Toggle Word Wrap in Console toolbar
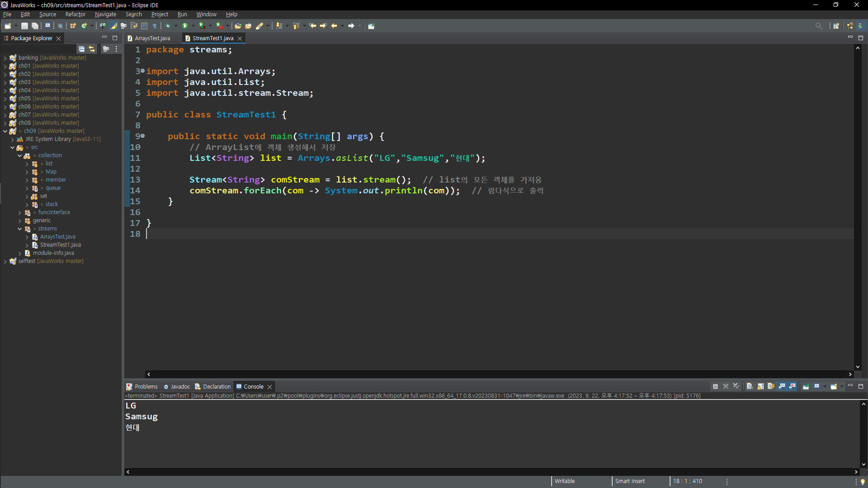The height and width of the screenshot is (488, 868). [771, 386]
